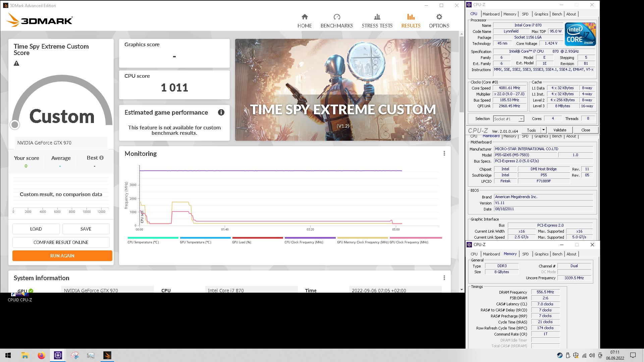Open the Tools dropdown arrow in CPU-Z
644x362 pixels.
point(543,130)
